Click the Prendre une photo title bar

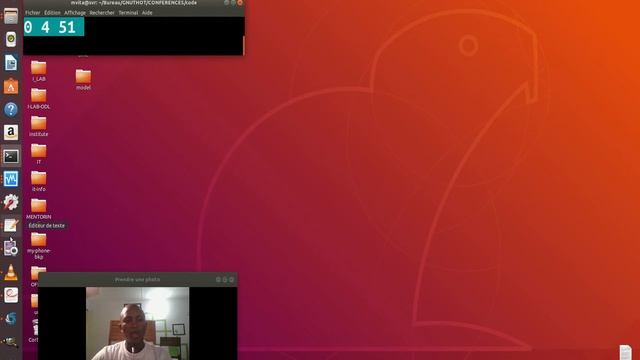coord(138,280)
